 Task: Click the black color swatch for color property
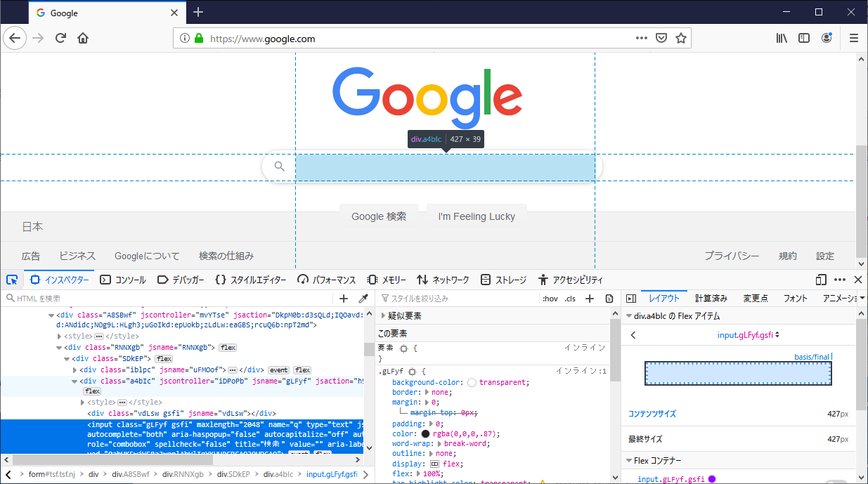pyautogui.click(x=426, y=434)
